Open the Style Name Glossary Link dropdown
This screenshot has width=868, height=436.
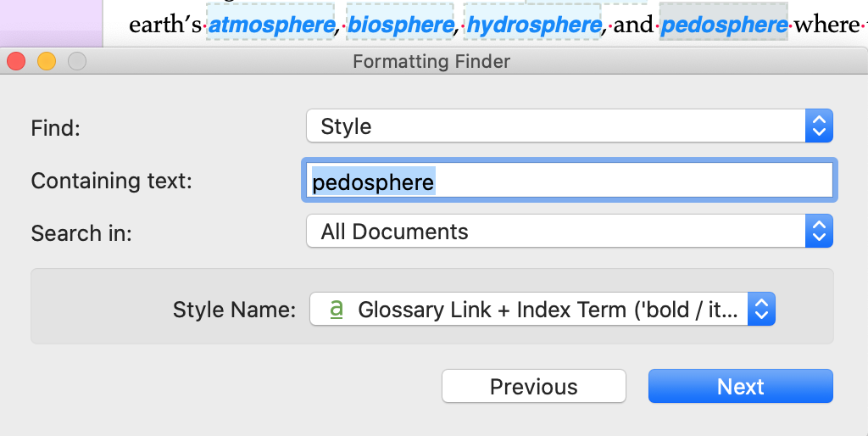[542, 309]
